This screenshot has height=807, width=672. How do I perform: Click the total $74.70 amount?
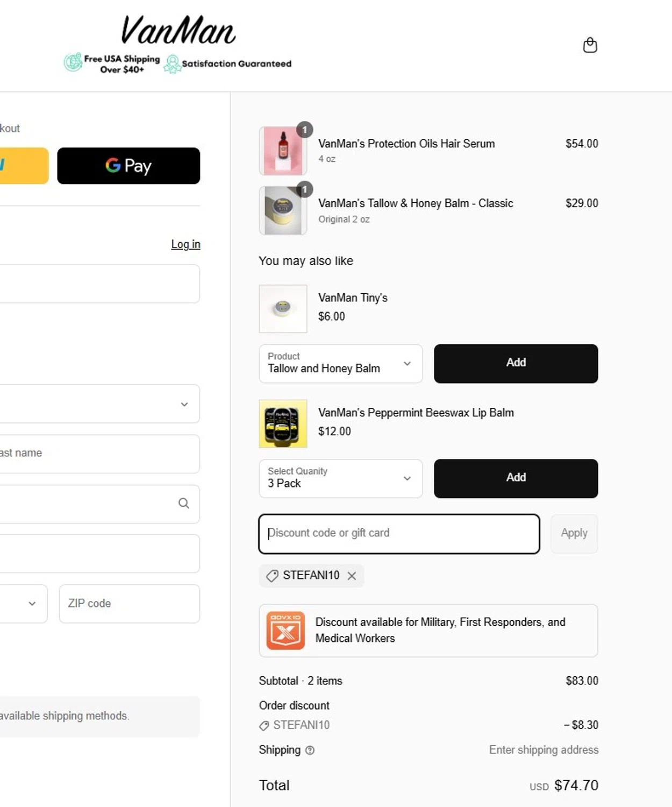(576, 785)
